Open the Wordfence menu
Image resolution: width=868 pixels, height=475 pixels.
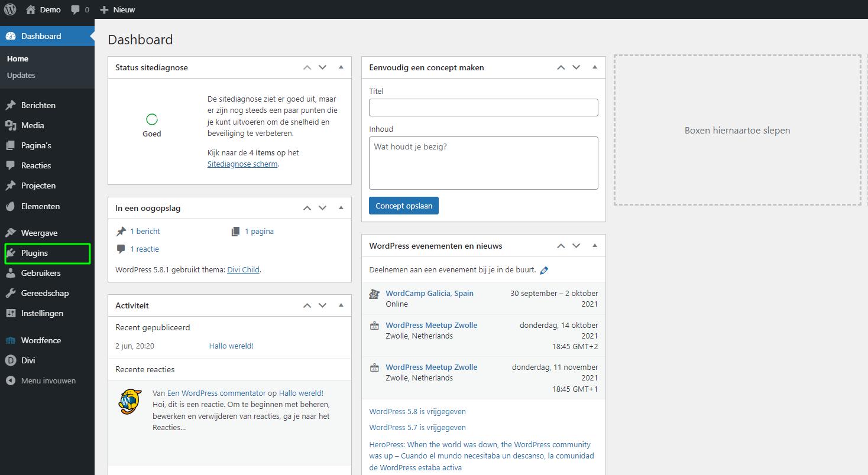[x=47, y=340]
